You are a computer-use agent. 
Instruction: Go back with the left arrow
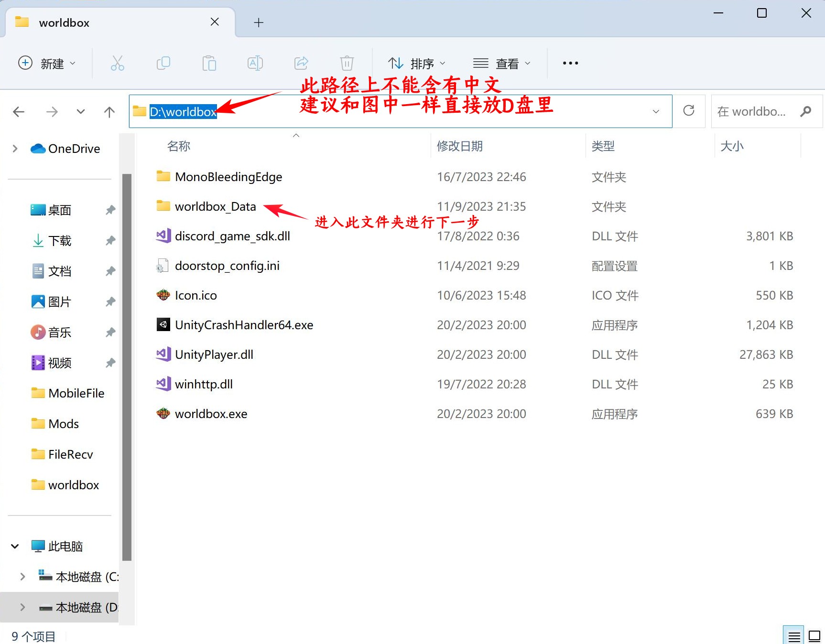[x=19, y=112]
